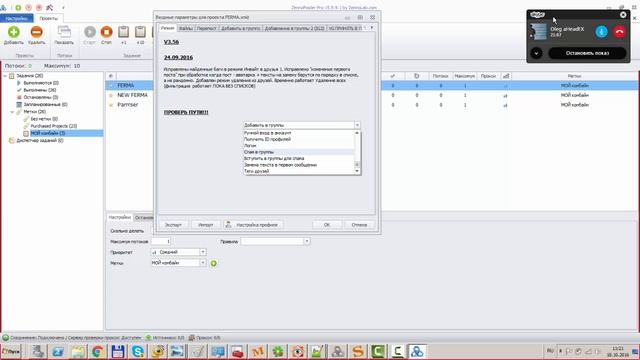
Task: Click the grey Старт play button
Action: click(x=90, y=32)
